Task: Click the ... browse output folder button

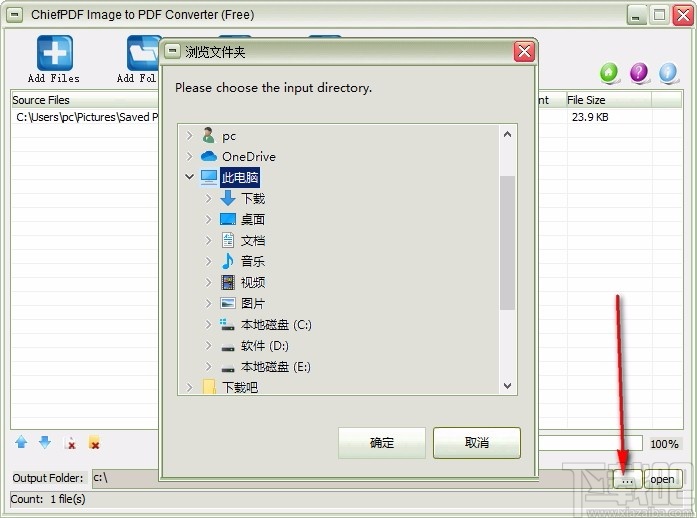Action: pos(627,479)
